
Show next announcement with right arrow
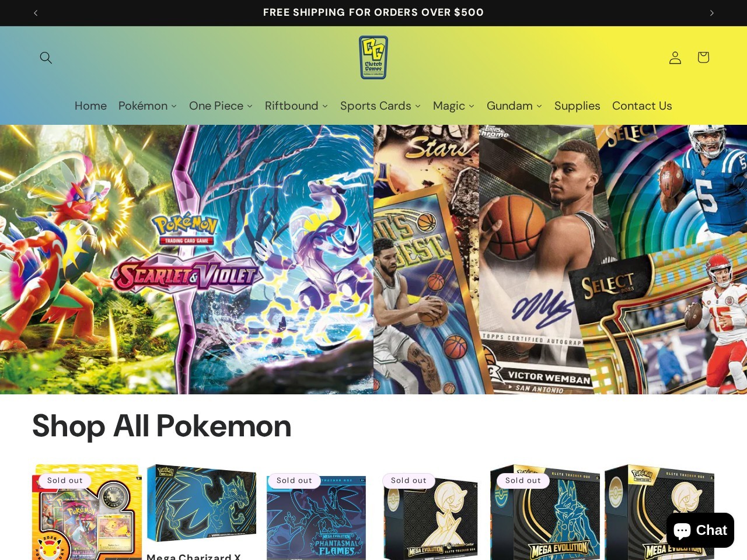coord(711,13)
